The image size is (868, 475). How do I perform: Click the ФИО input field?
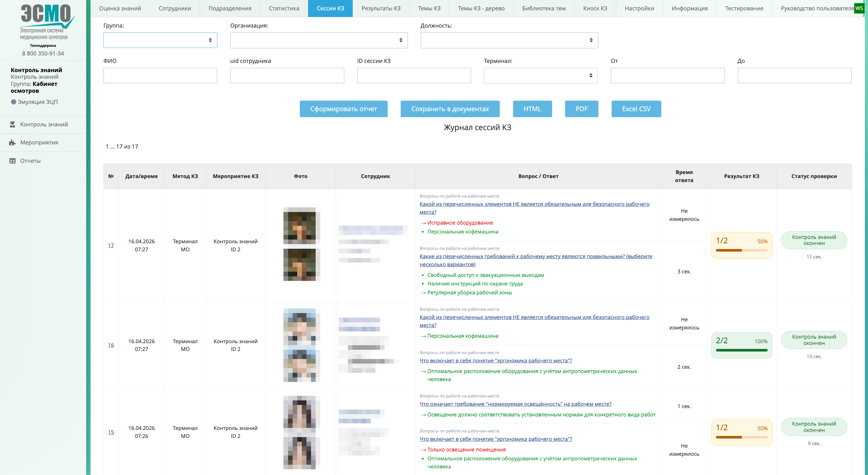(160, 76)
